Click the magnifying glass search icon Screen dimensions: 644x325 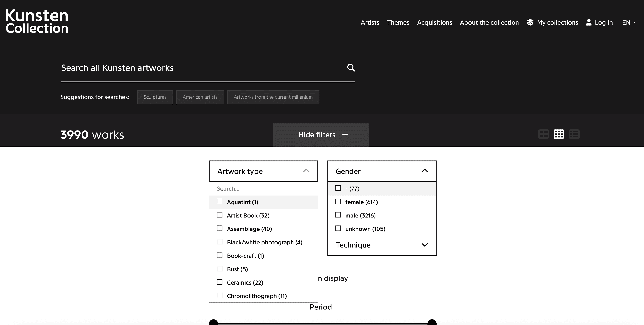coord(351,67)
